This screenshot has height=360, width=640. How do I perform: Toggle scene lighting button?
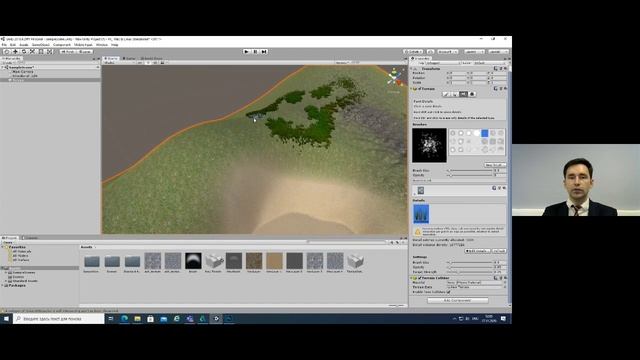coord(149,63)
